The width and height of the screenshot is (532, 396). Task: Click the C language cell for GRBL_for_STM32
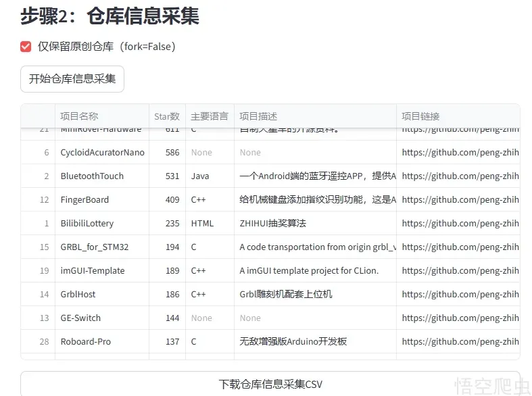pyautogui.click(x=210, y=247)
